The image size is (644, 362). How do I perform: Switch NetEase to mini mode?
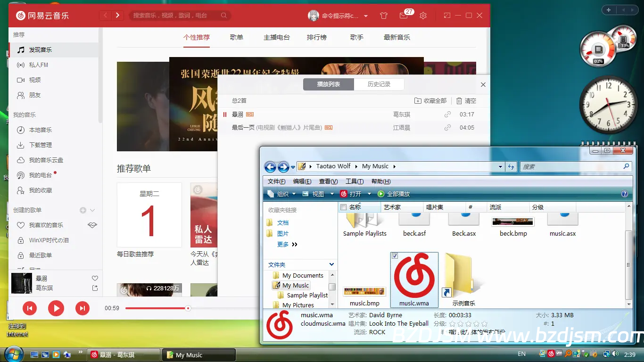447,16
